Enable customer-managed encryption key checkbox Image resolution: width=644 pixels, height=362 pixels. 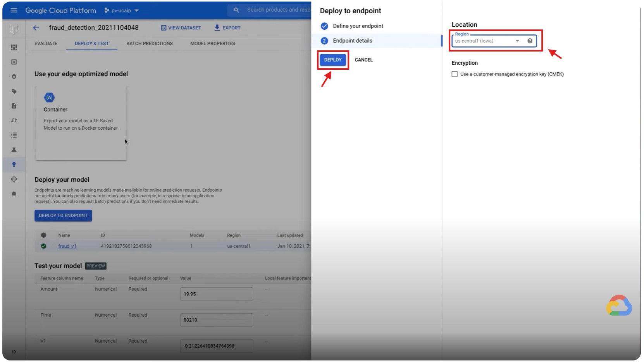tap(455, 74)
